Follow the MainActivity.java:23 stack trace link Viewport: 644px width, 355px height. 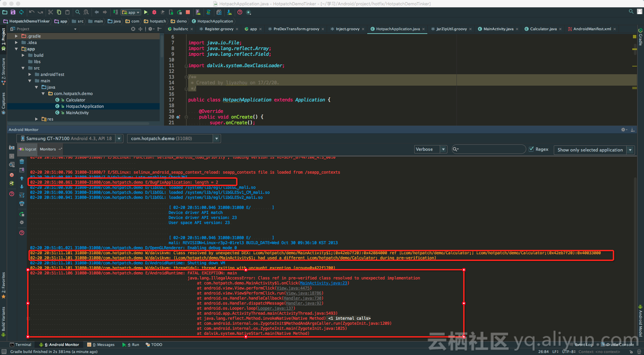click(x=324, y=283)
